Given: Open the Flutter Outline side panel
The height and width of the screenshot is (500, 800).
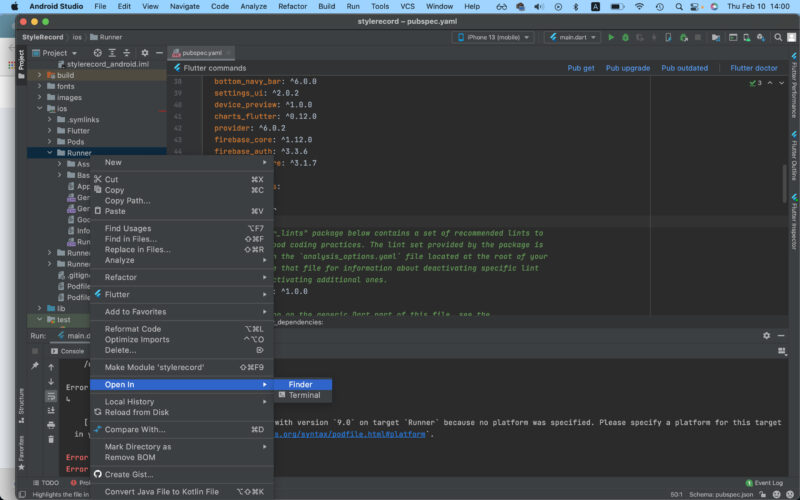Looking at the screenshot, I should [794, 156].
